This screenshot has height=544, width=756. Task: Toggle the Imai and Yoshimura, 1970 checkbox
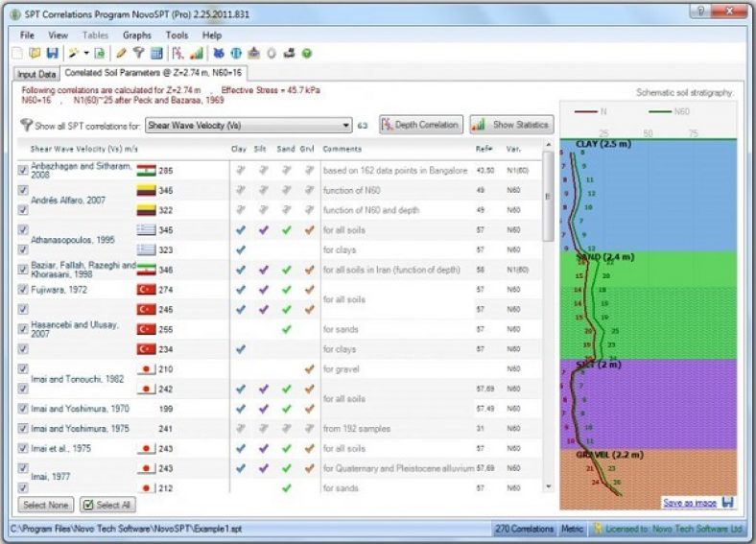23,409
